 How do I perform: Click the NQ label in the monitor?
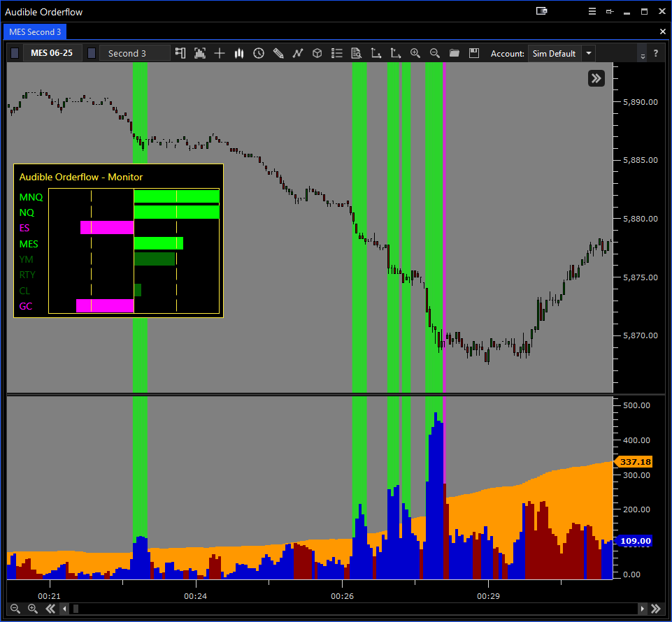pos(27,212)
